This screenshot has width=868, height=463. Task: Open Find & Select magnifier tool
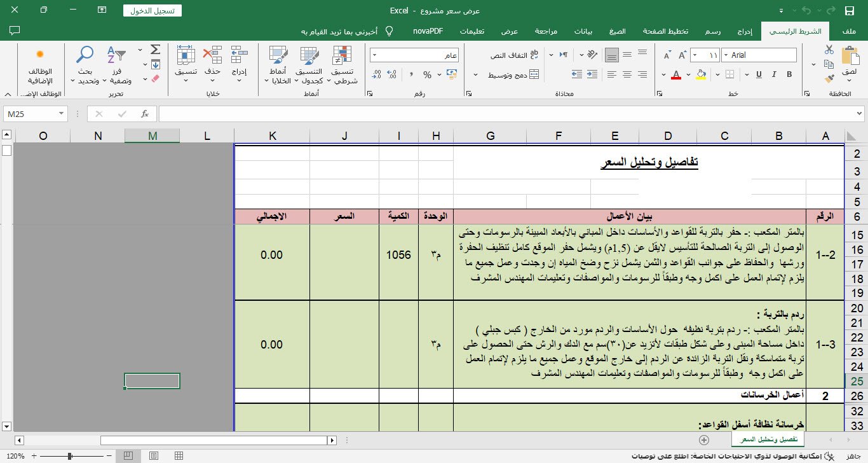tap(85, 56)
